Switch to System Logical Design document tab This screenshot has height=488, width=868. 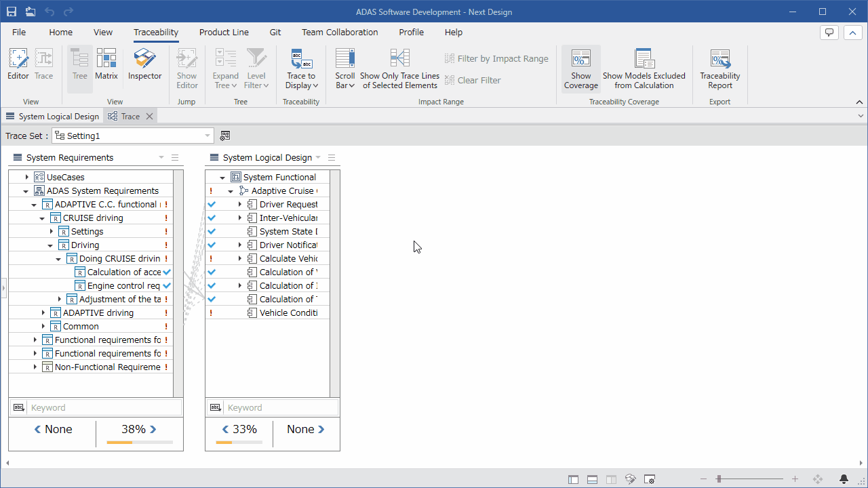pos(52,117)
